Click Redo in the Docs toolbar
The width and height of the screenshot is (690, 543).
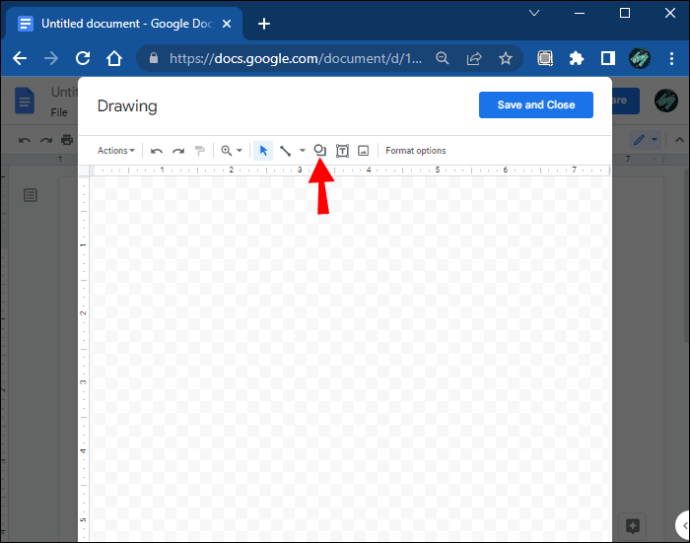coord(46,140)
